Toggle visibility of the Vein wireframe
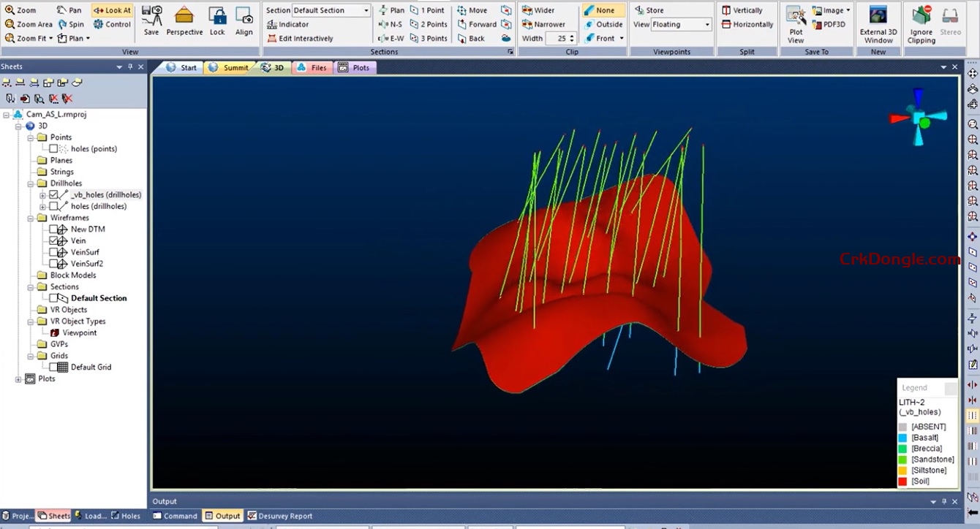This screenshot has height=529, width=980. pos(53,240)
